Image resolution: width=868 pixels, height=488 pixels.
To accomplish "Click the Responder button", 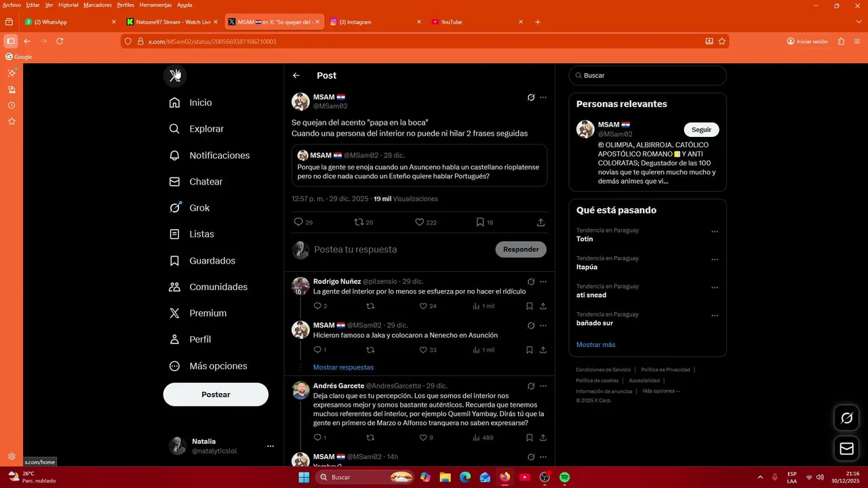I will pos(521,249).
